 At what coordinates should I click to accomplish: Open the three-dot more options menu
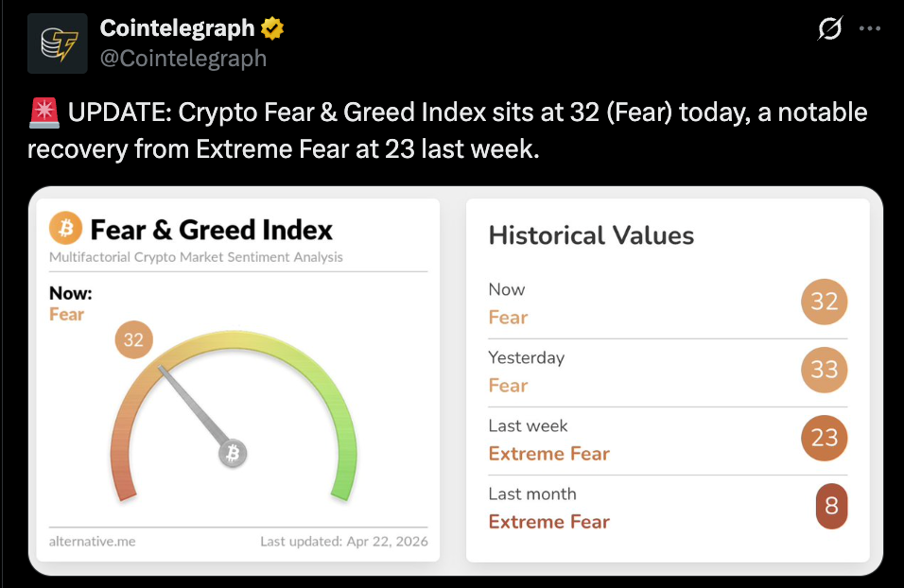tap(869, 29)
